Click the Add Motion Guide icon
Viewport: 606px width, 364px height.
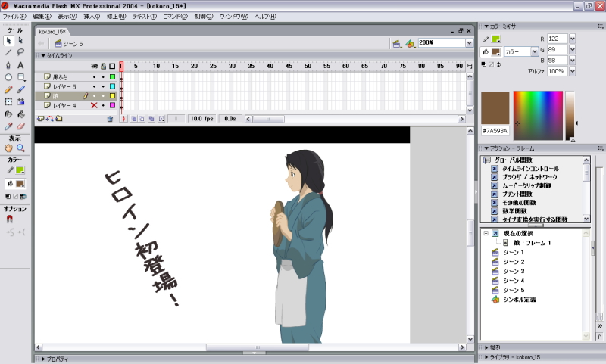[x=49, y=119]
